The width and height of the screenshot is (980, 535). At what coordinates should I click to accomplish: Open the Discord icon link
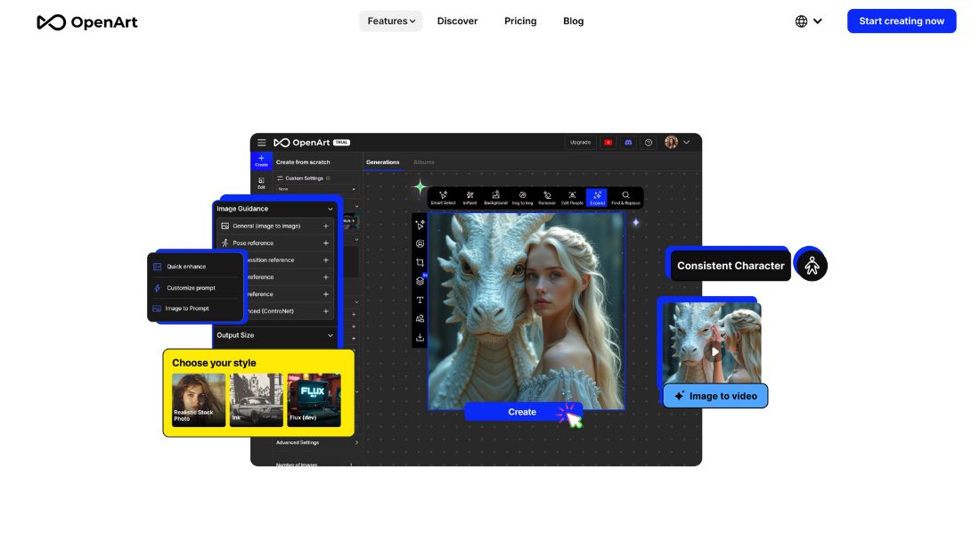pos(628,143)
